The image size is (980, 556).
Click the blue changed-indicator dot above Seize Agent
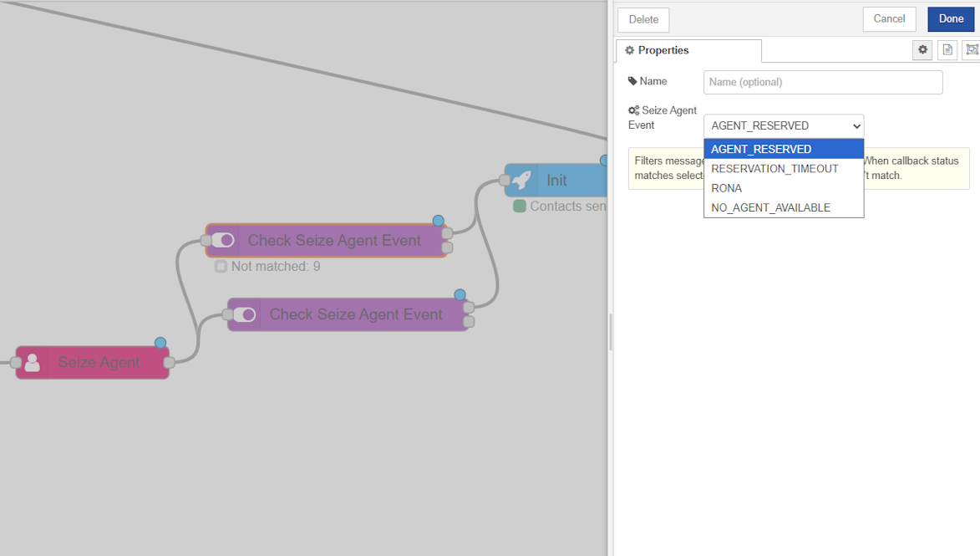[x=160, y=343]
